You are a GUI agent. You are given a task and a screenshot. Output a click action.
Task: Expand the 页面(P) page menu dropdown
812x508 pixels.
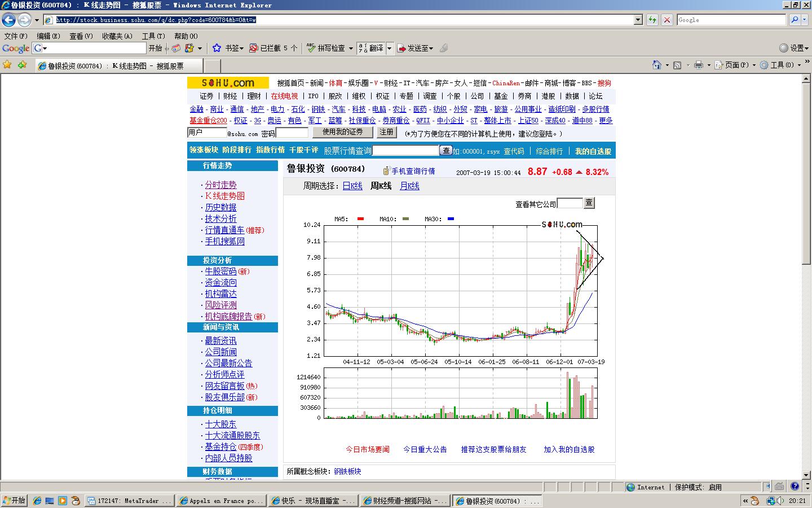point(754,65)
